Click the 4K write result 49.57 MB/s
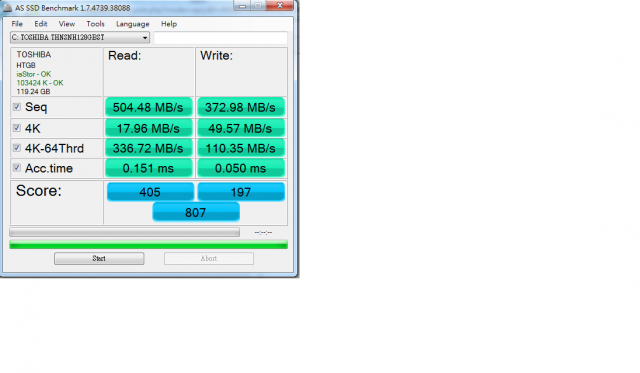The height and width of the screenshot is (373, 640). coord(240,128)
